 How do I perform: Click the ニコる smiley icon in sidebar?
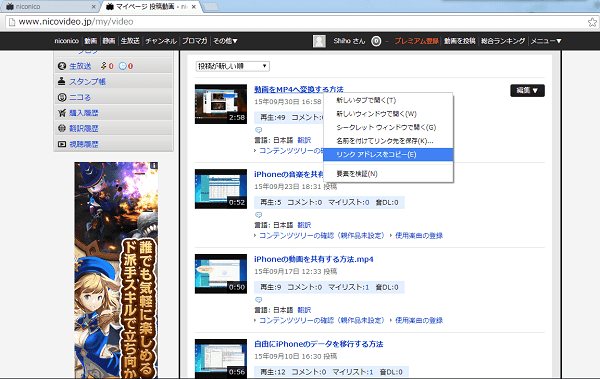coord(62,97)
